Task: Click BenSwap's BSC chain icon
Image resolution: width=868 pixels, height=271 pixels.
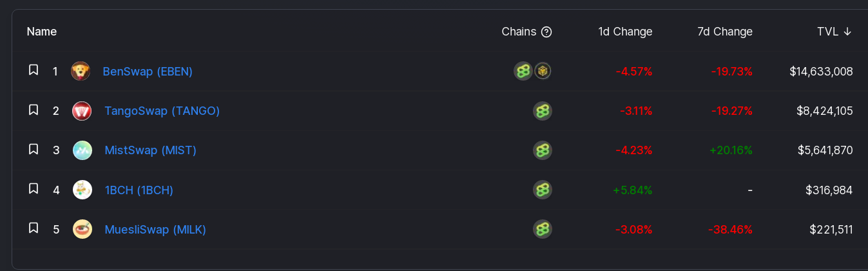Action: 543,71
